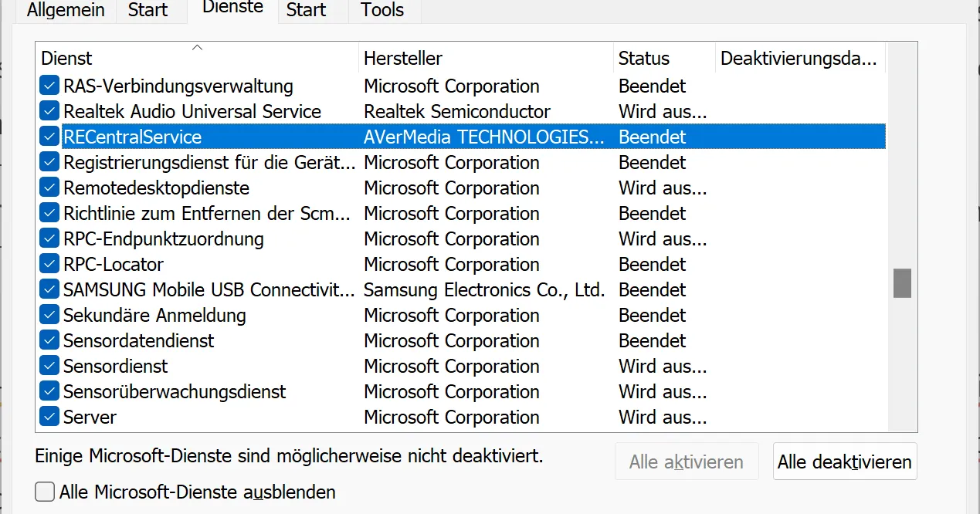
Task: Uncheck Richtlinie zum Entfernen der Scm... checkbox
Action: pos(49,213)
